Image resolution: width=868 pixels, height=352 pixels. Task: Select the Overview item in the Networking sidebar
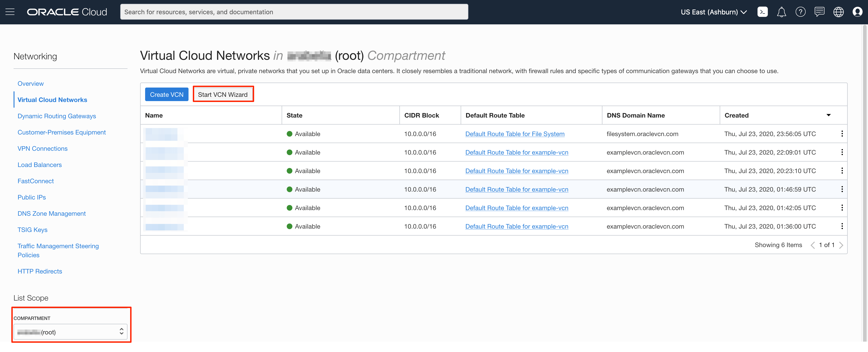pos(30,83)
